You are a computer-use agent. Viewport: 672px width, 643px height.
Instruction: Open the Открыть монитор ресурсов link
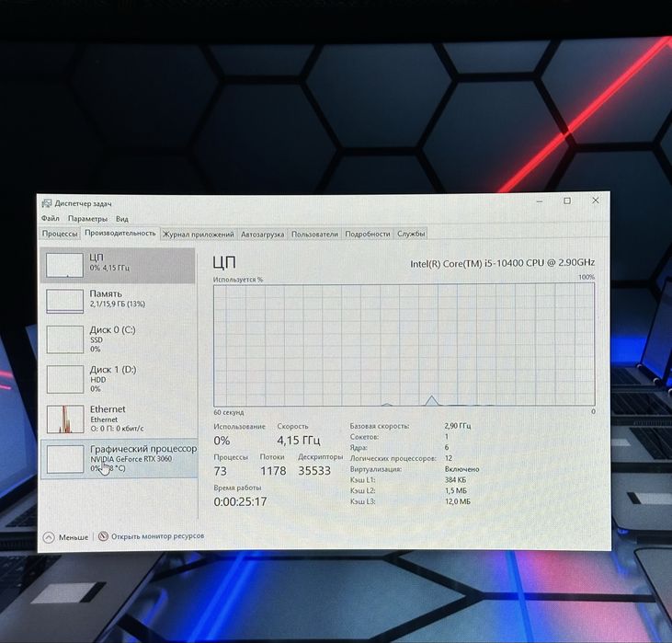(158, 536)
